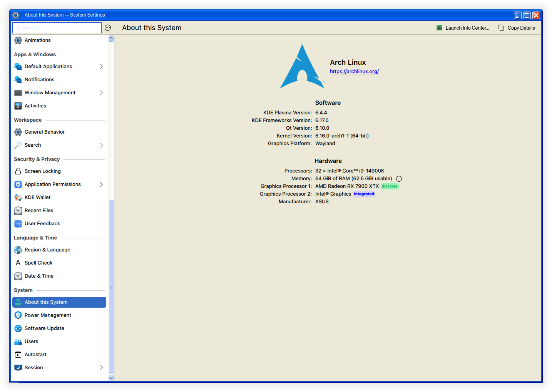Open Screen Locking settings
Image resolution: width=552 pixels, height=392 pixels.
click(59, 171)
